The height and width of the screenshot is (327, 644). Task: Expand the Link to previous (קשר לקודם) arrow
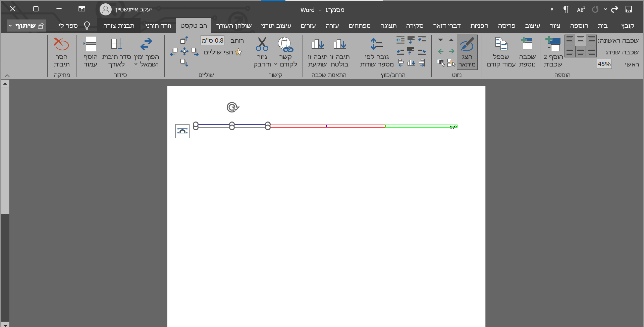point(276,64)
